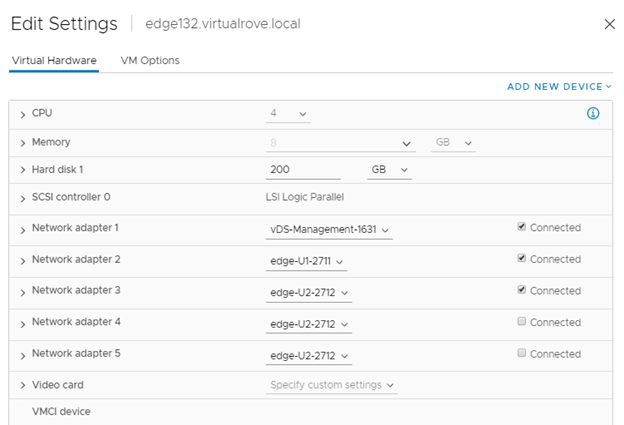Viewport: 624px width, 425px height.
Task: Click Add New Device button
Action: (x=558, y=87)
